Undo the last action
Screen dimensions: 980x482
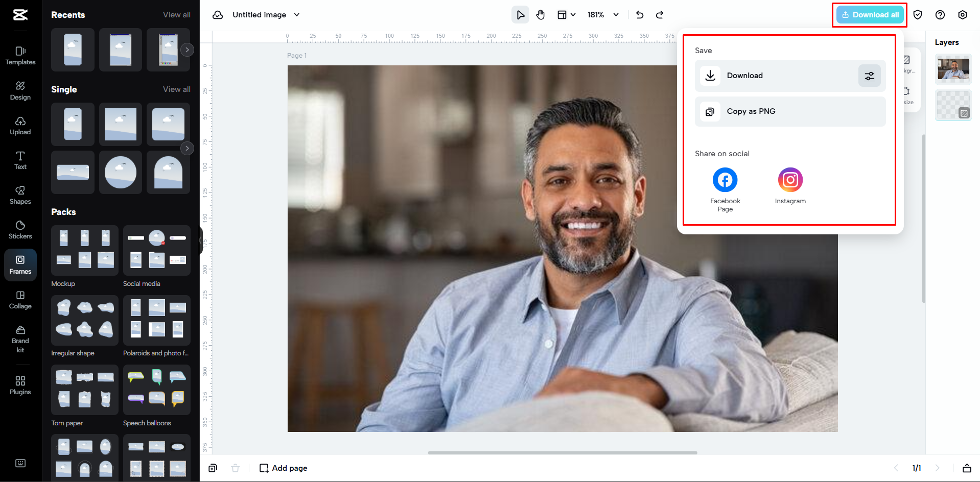[x=639, y=15]
